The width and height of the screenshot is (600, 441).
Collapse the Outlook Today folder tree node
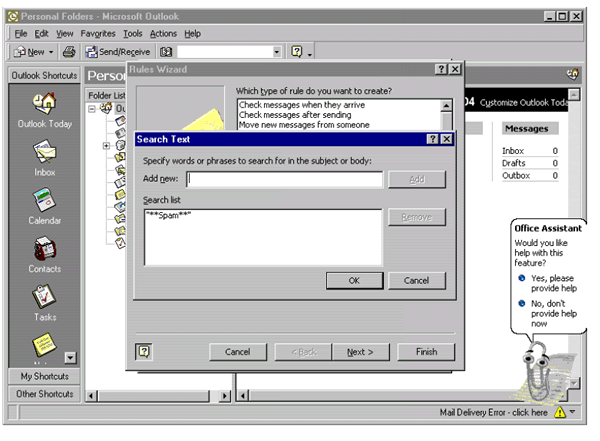pos(92,109)
